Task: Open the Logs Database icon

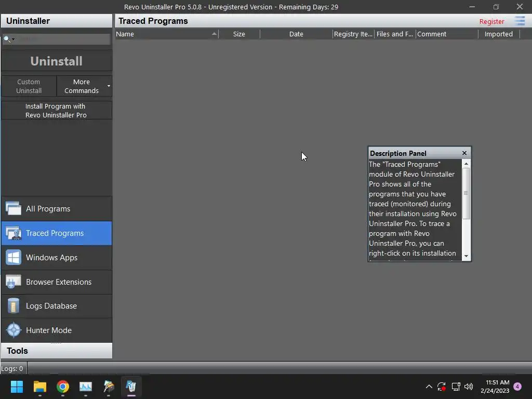Action: pyautogui.click(x=14, y=305)
